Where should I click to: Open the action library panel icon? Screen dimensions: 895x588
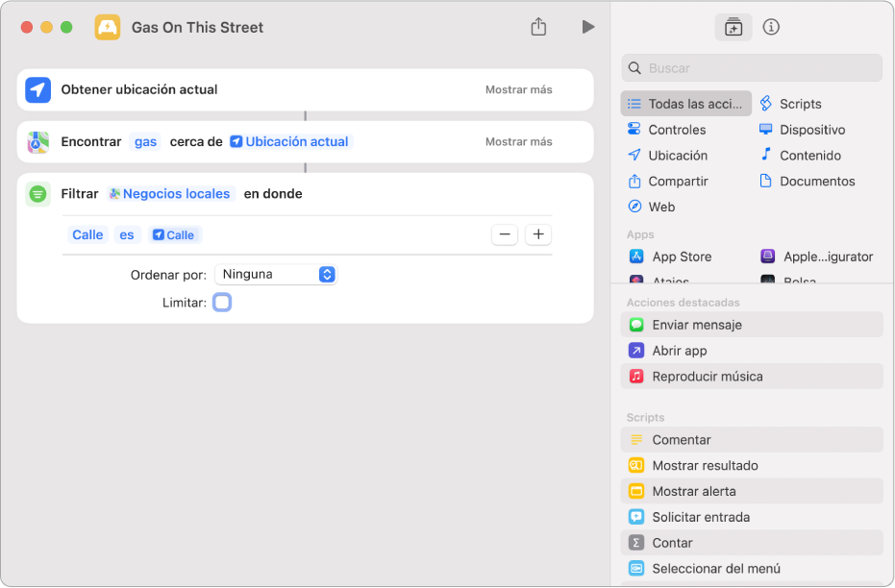(x=733, y=27)
